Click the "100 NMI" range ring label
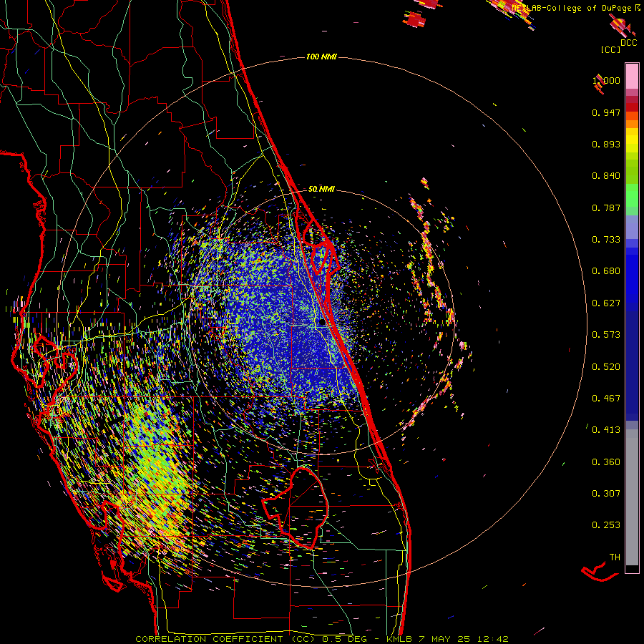 click(x=321, y=57)
